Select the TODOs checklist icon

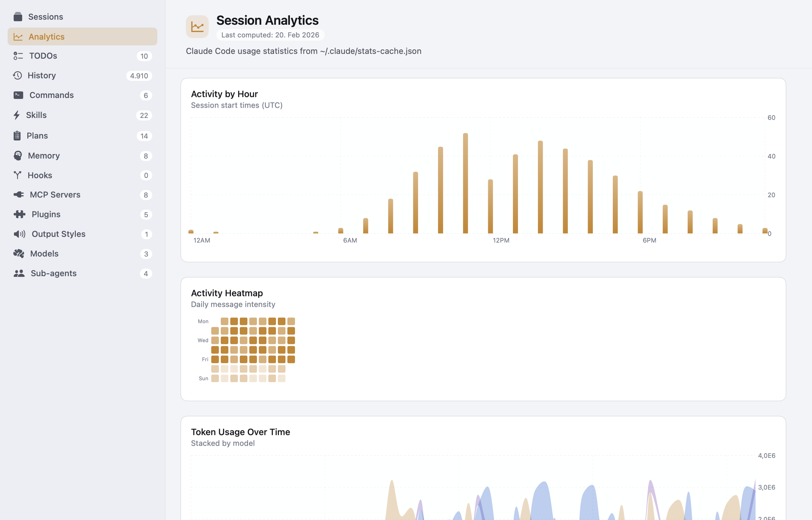point(18,56)
